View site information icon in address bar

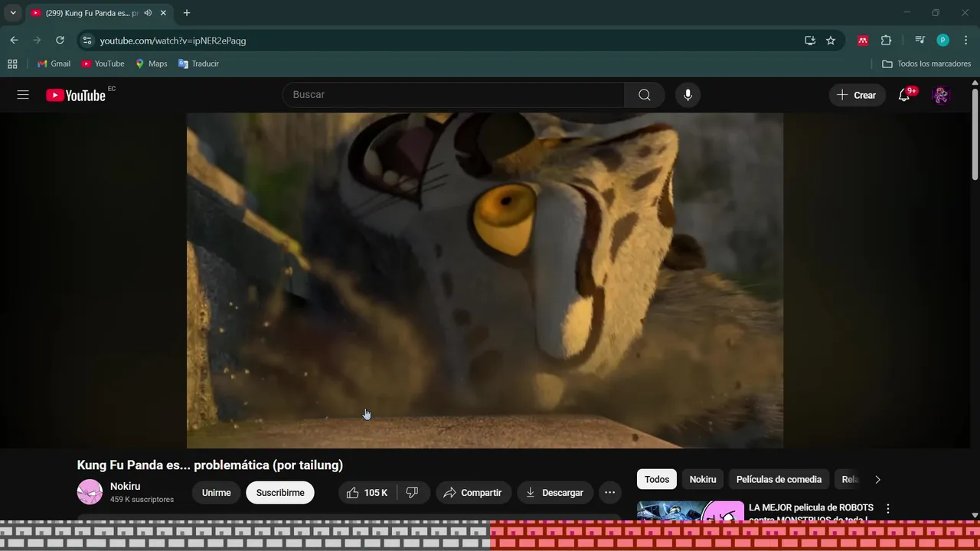(87, 41)
